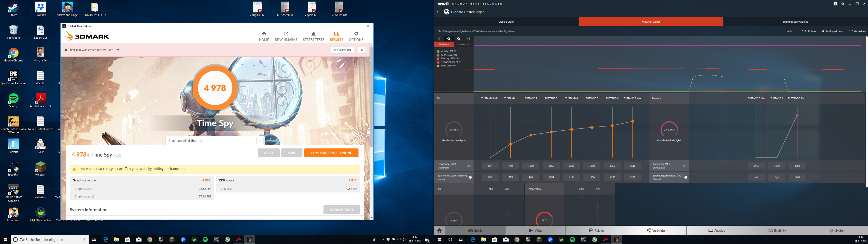The width and height of the screenshot is (868, 244).
Task: Click the microphone icon in taskbar search
Action: point(84,240)
